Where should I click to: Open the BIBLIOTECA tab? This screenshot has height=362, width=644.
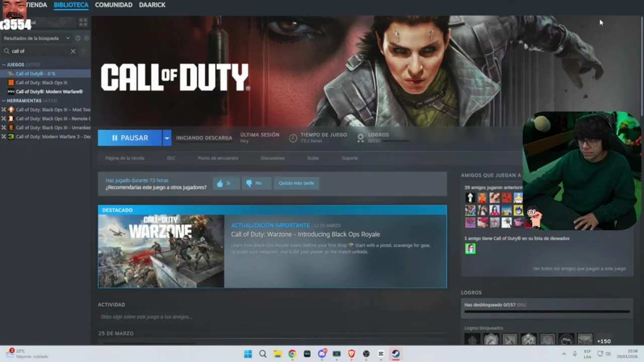point(71,5)
